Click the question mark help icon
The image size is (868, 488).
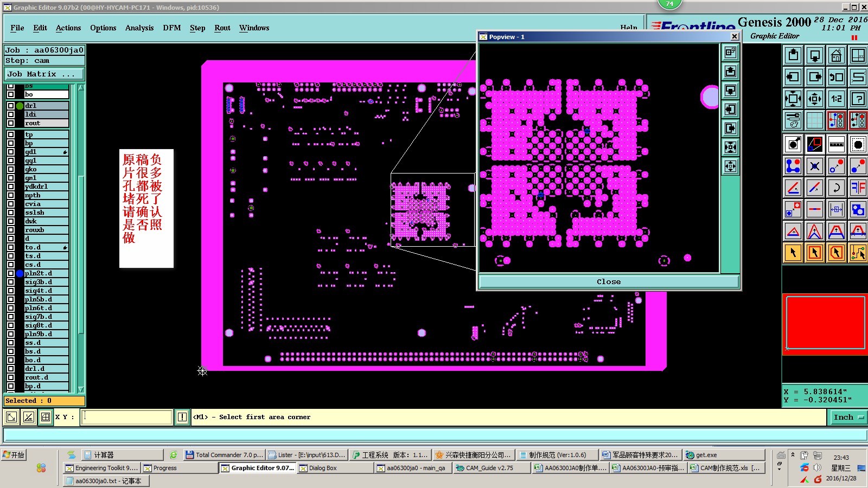click(x=858, y=99)
